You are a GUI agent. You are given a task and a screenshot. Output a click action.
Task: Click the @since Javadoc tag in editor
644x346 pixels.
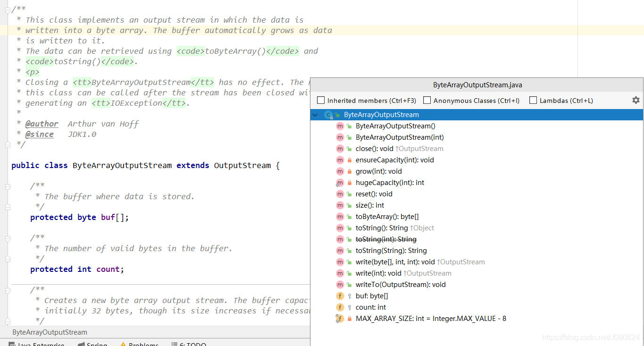(40, 134)
